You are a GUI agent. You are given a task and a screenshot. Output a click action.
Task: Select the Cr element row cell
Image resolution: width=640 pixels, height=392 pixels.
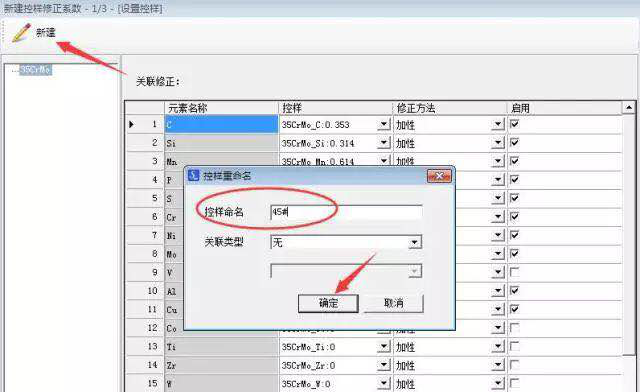tap(221, 217)
